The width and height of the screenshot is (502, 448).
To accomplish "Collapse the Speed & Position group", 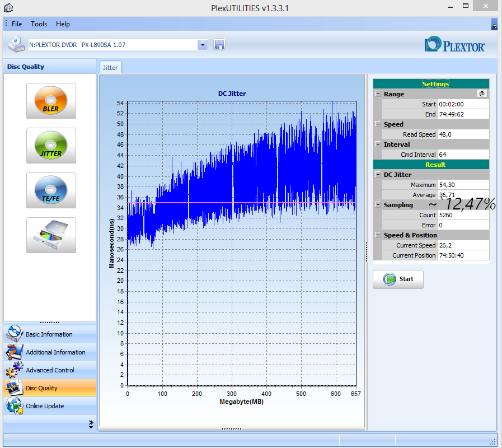I will pyautogui.click(x=378, y=235).
